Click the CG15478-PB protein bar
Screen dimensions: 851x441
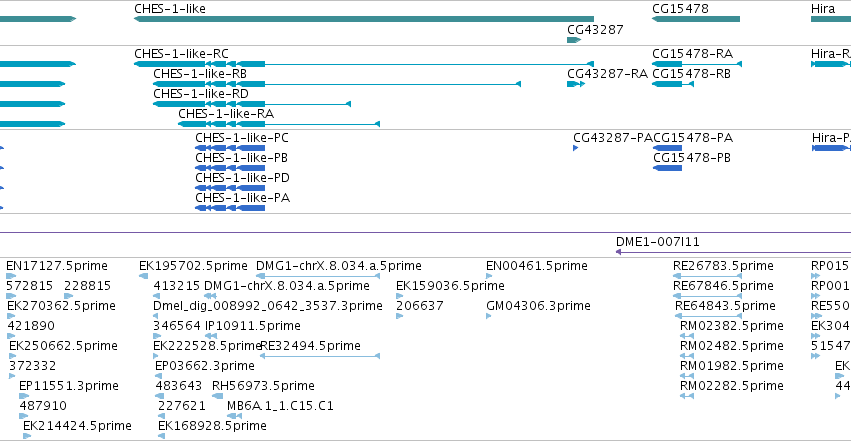point(667,168)
